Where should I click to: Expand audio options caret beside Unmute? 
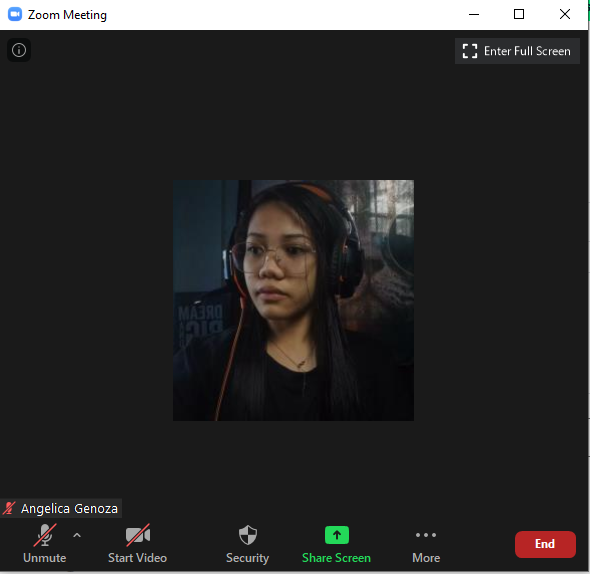click(77, 535)
